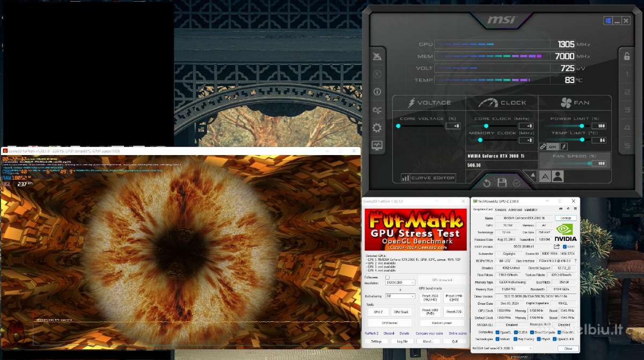644x360 pixels.
Task: Launch CPU burner from FurMark
Action: 390,323
